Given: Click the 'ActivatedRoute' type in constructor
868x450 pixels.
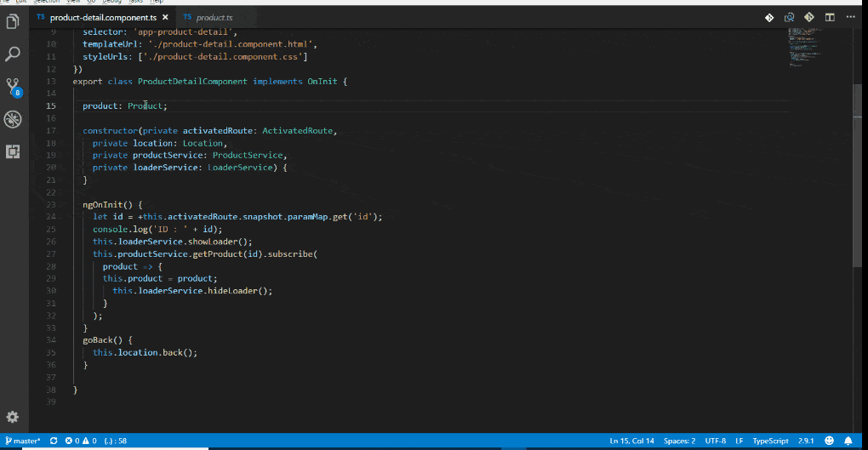Looking at the screenshot, I should click(x=297, y=131).
